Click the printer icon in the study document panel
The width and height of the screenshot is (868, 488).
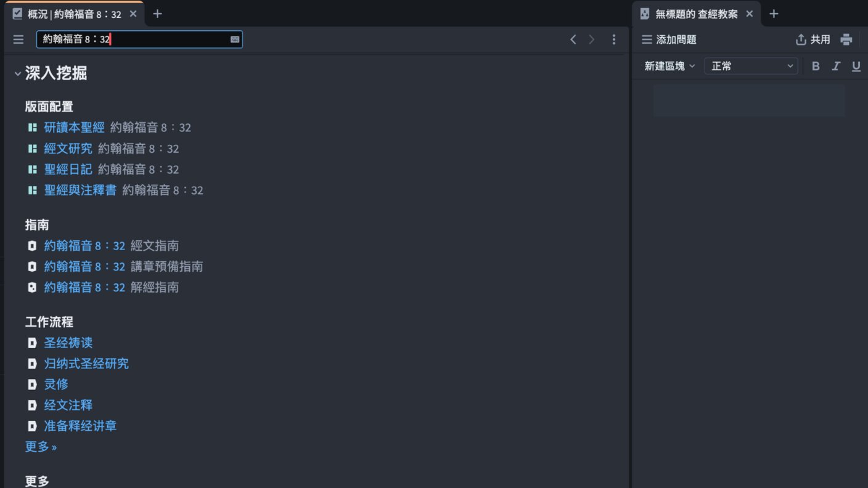pos(846,39)
